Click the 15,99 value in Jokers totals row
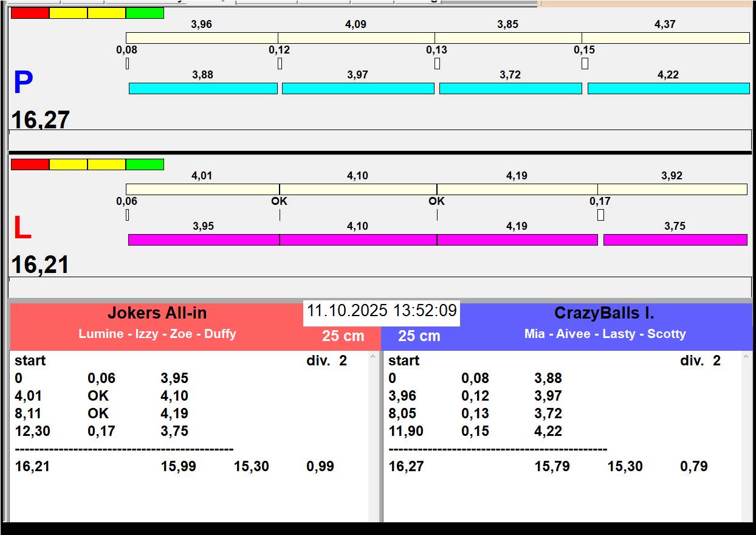 click(179, 467)
